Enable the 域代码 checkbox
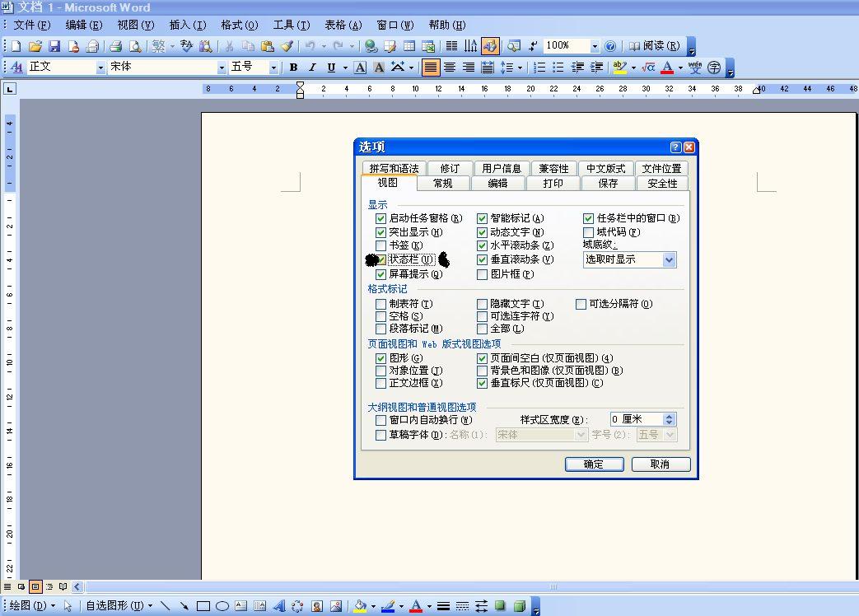Viewport: 859px width, 616px height. (x=588, y=232)
